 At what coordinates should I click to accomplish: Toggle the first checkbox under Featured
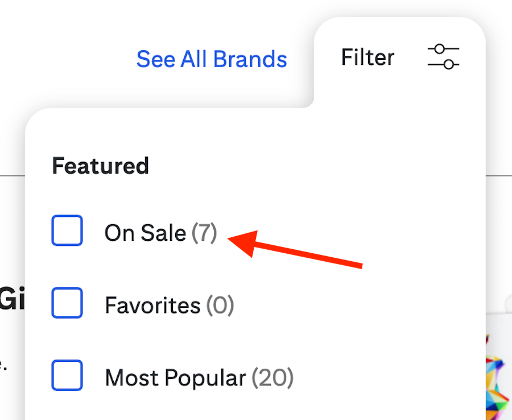pos(67,230)
